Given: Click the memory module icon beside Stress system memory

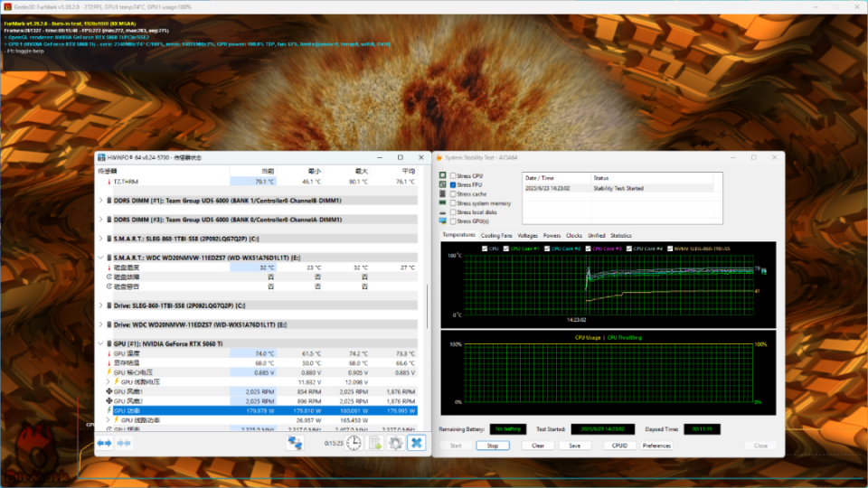Looking at the screenshot, I should (442, 203).
